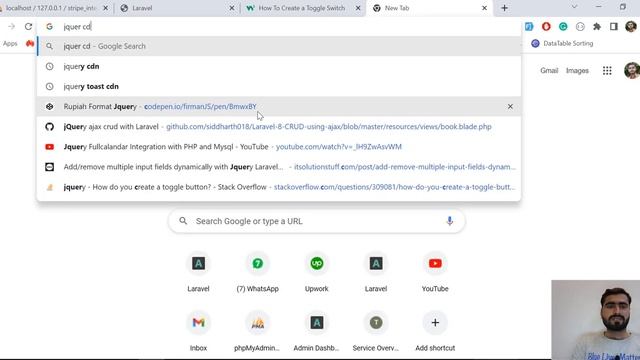Click the forward navigation arrow
This screenshot has width=640, height=360.
pyautogui.click(x=11, y=27)
